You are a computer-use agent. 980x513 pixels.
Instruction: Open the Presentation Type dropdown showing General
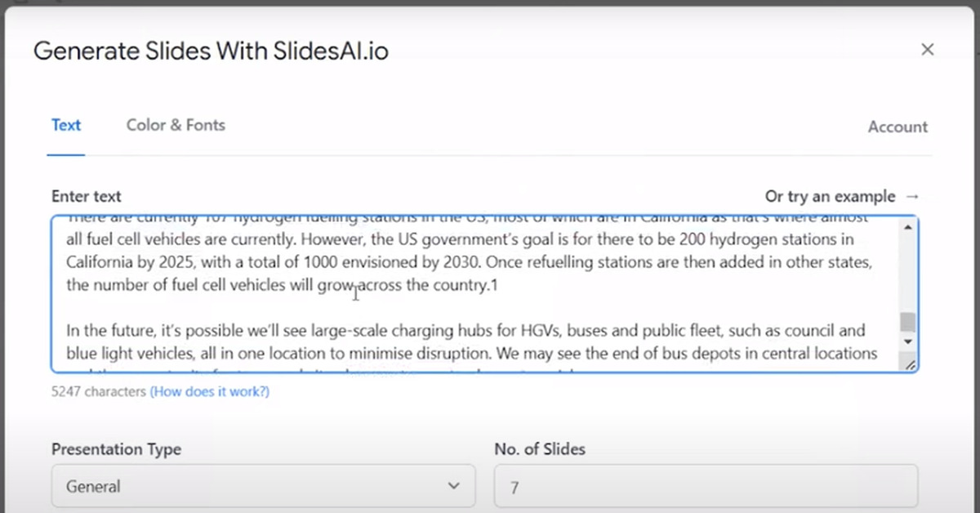coord(263,487)
